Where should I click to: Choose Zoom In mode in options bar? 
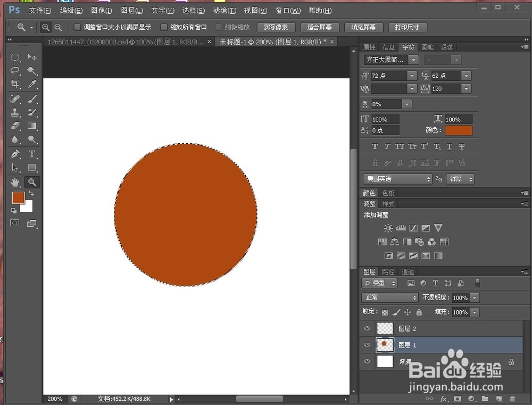46,27
